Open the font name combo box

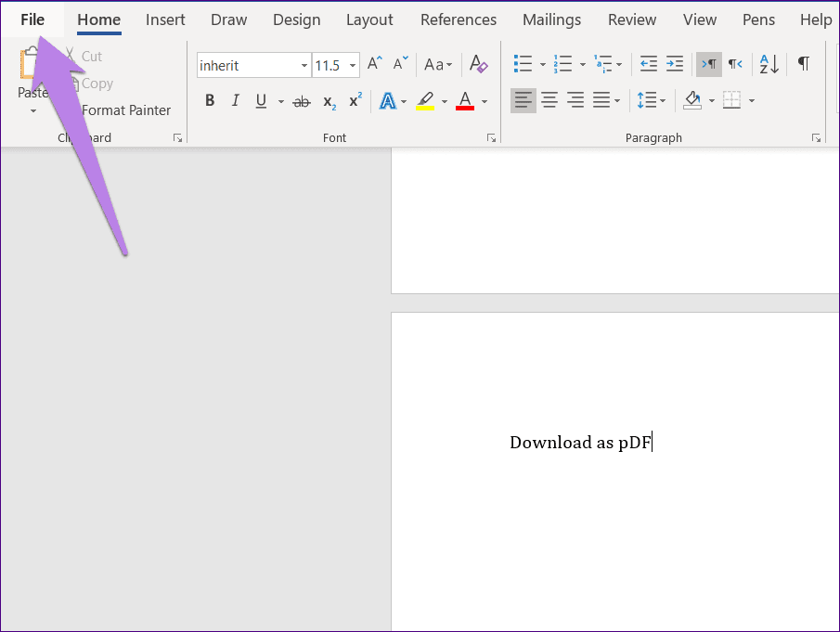pos(253,65)
